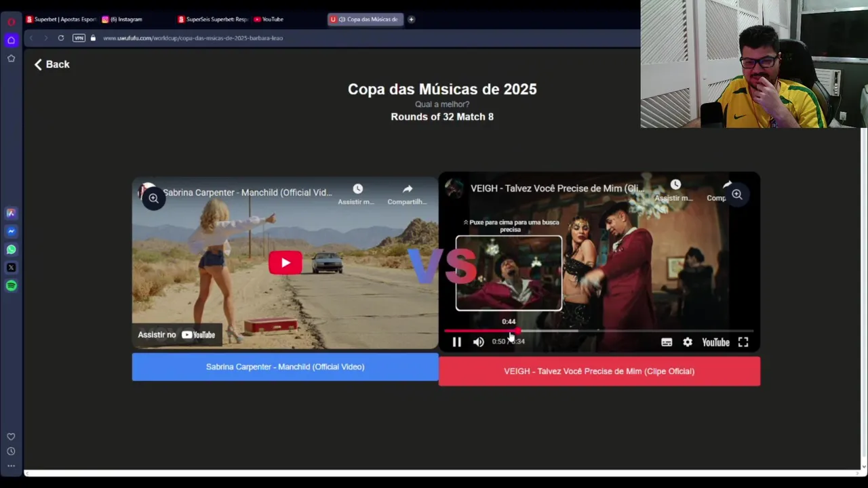Zoom the VEIGH video with magnifier icon
Viewport: 868px width, 488px height.
[737, 195]
